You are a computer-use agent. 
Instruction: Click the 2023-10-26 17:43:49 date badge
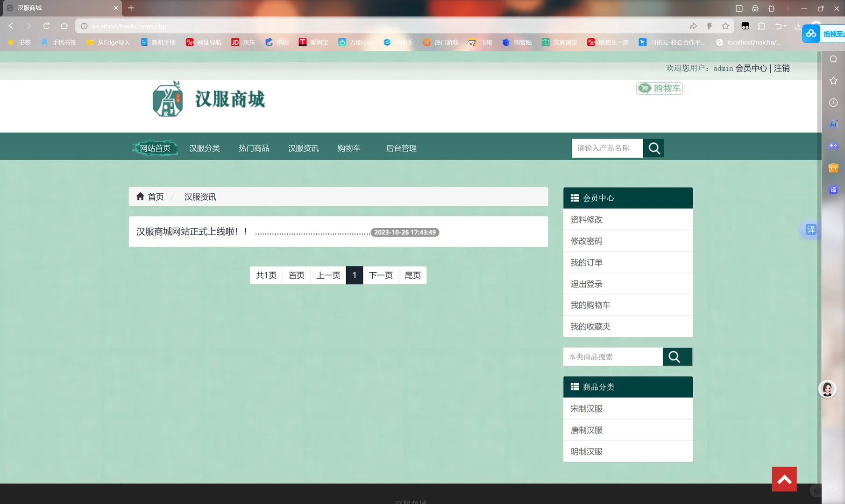tap(405, 232)
